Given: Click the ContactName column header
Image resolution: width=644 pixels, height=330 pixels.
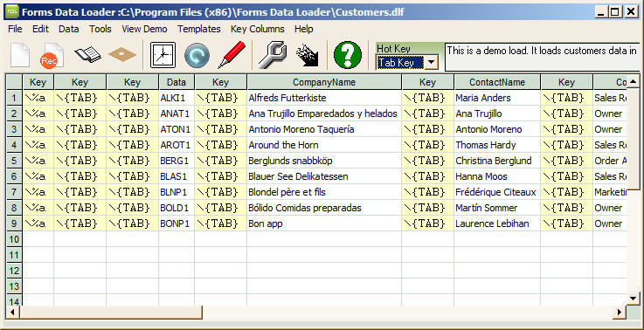Looking at the screenshot, I should (497, 82).
